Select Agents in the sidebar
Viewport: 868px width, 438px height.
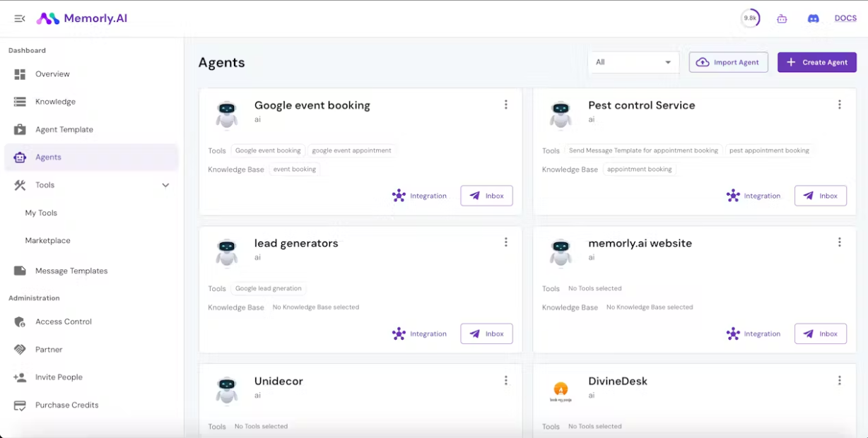tap(91, 157)
